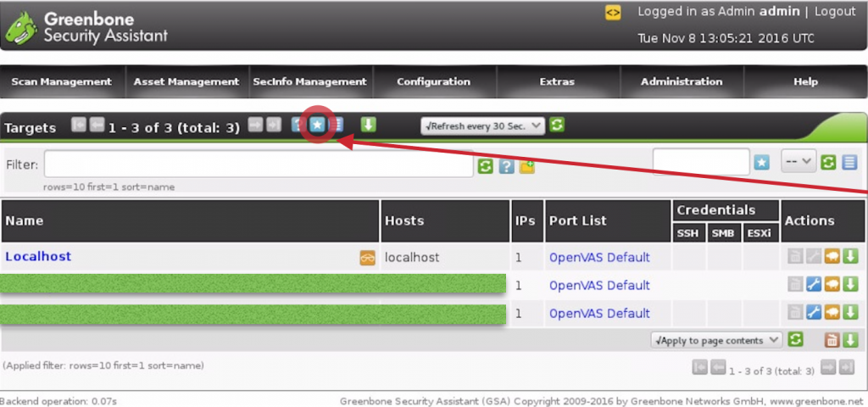Click the Applied filter text below the table
Image resolution: width=868 pixels, height=407 pixels.
click(103, 365)
